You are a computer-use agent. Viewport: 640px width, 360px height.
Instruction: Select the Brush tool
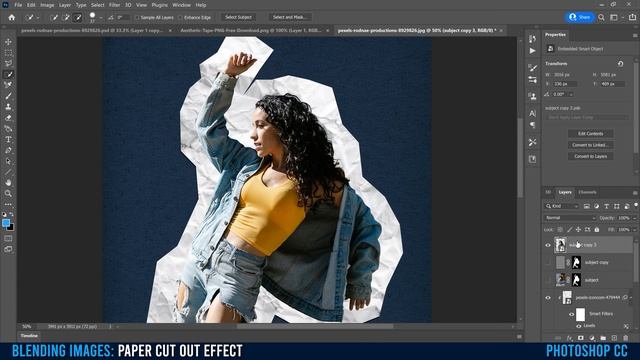pos(8,96)
